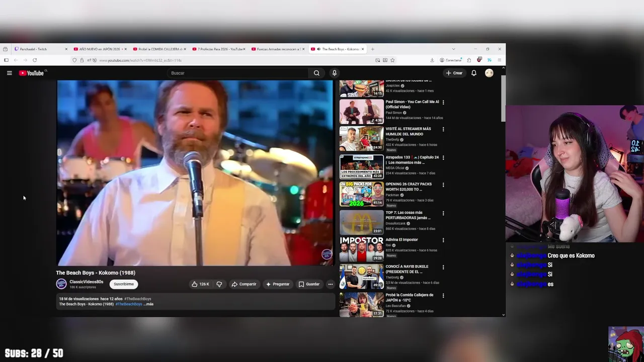The width and height of the screenshot is (644, 362).
Task: Close the Panchaaiel - Twitch tab
Action: point(66,49)
